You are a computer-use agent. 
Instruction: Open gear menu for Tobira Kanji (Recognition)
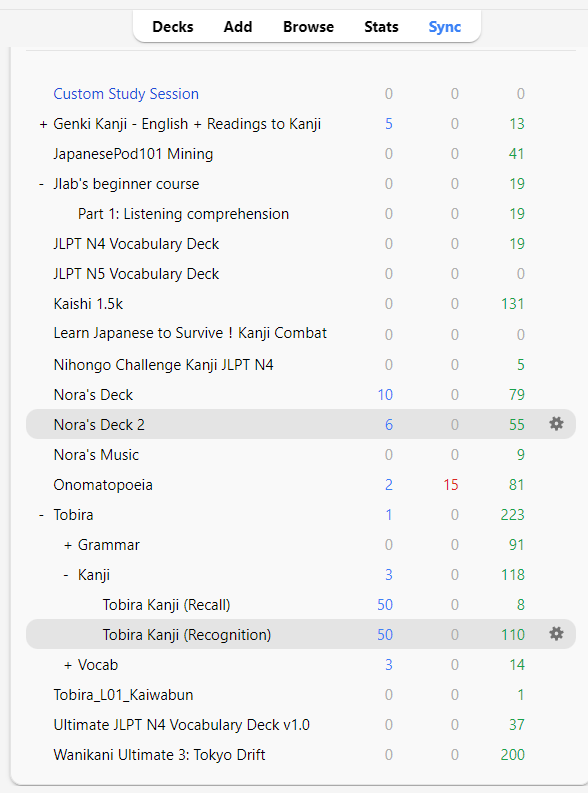[x=556, y=634]
